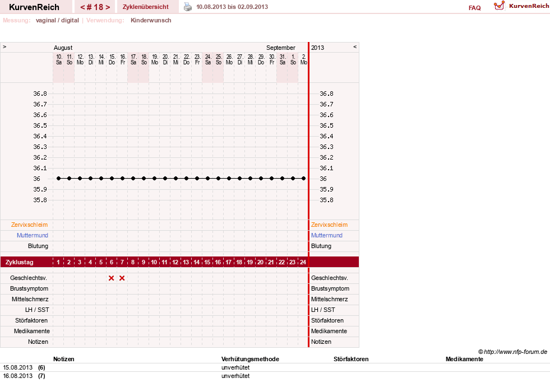
Task: Click the printer icon
Action: [x=188, y=7]
